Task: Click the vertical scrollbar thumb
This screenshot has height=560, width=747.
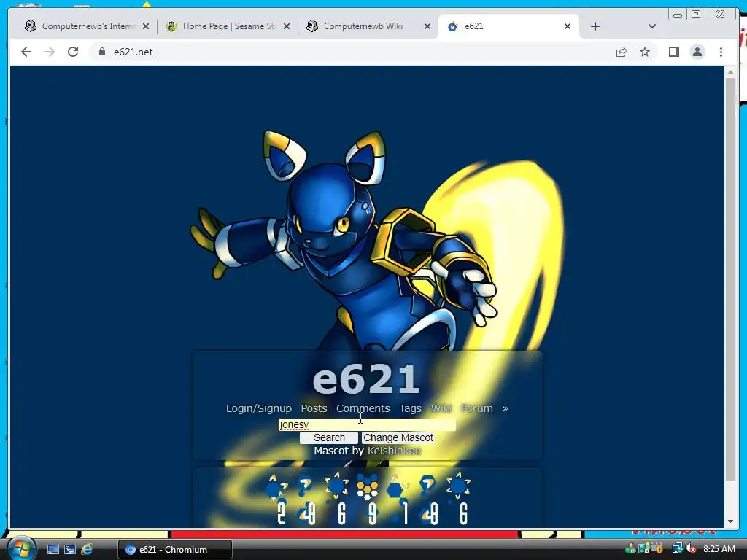Action: tap(730, 279)
